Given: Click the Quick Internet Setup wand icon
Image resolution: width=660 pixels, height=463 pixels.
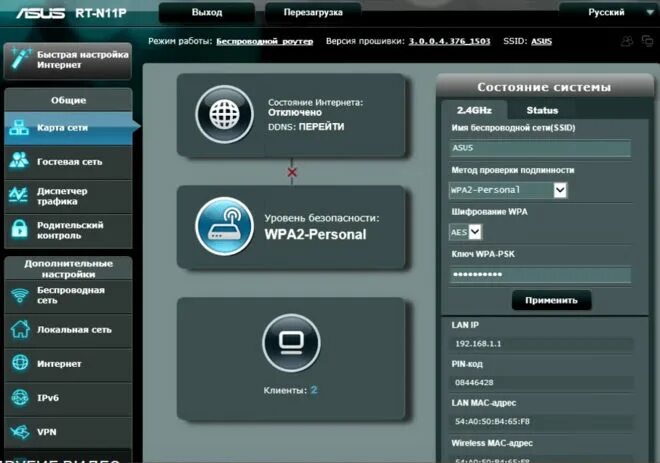Looking at the screenshot, I should 20,59.
